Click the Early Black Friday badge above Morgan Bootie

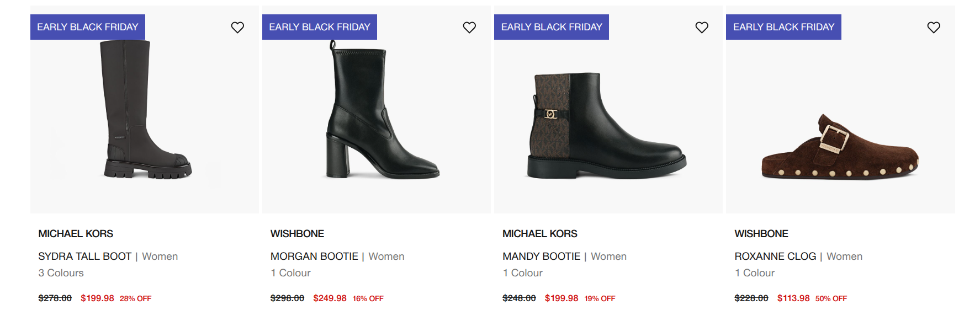[320, 26]
